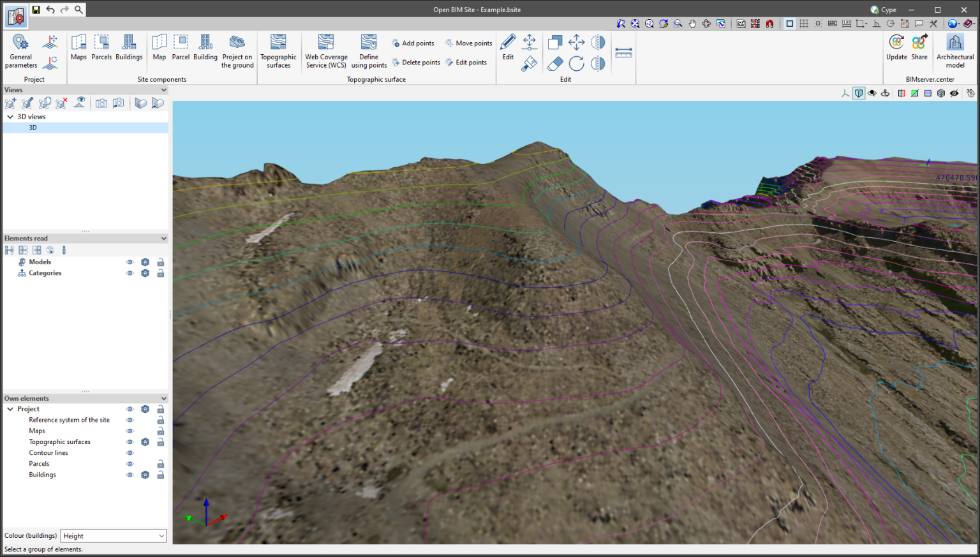This screenshot has height=557, width=980.
Task: Toggle visibility of the Maps element
Action: tap(130, 431)
